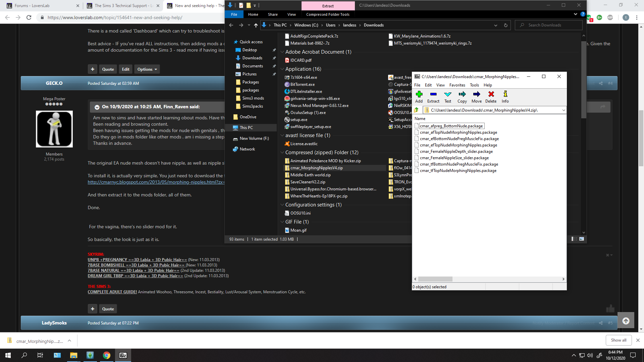Run Test on the archive in 7-Zip

point(448,97)
